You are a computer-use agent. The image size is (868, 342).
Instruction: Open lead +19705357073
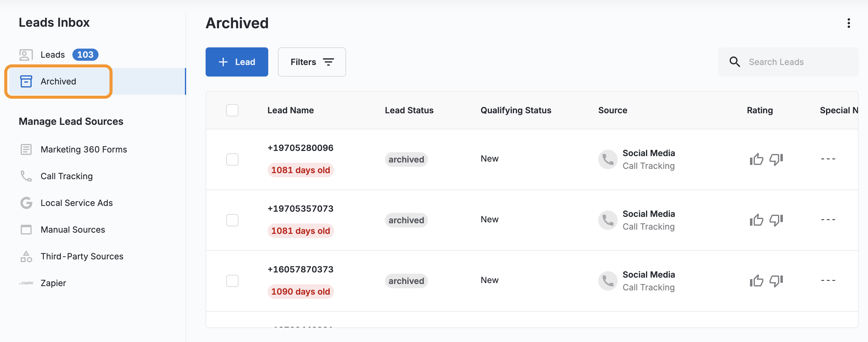coord(300,209)
